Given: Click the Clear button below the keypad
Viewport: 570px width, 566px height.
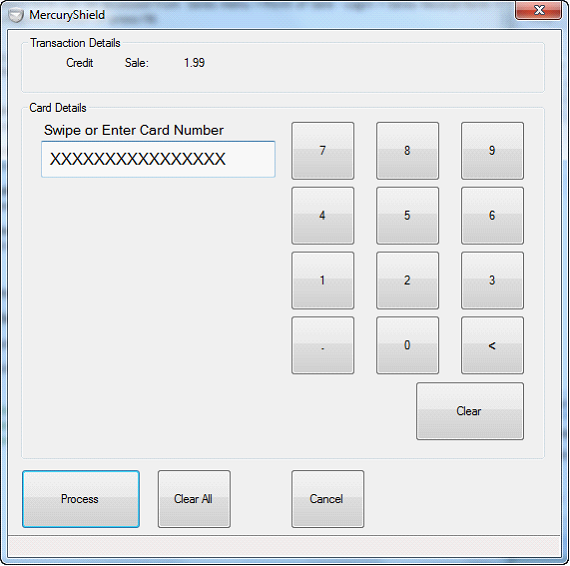Looking at the screenshot, I should click(470, 411).
